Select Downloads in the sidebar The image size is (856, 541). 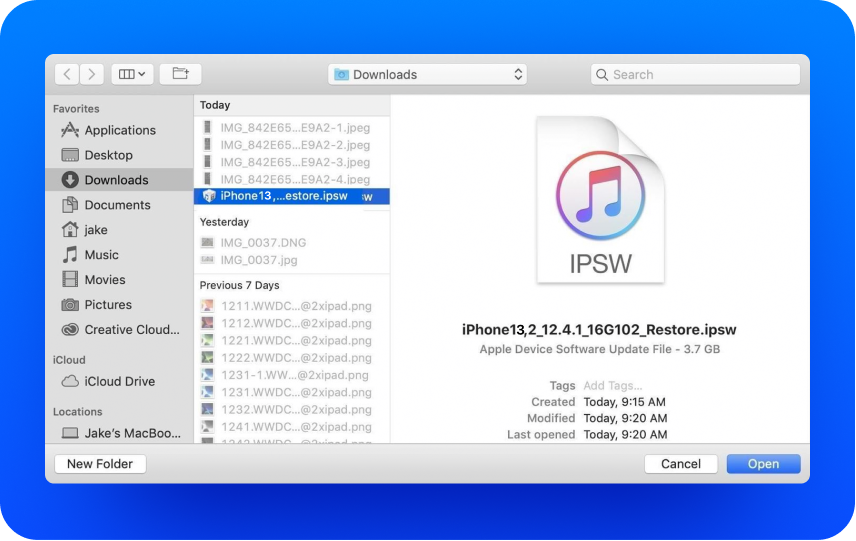click(x=120, y=180)
